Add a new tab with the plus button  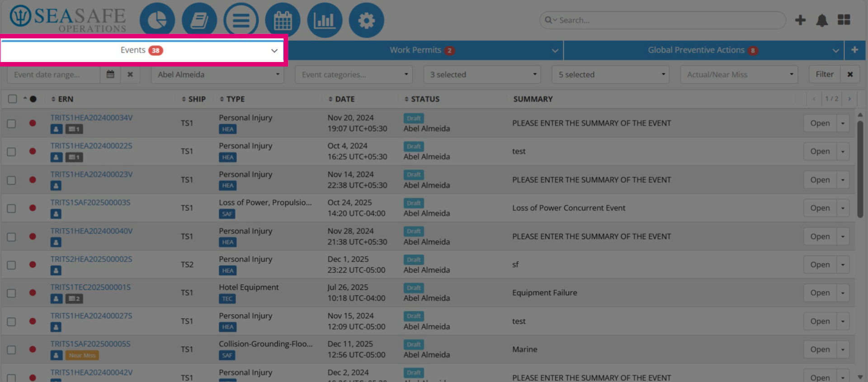pyautogui.click(x=854, y=50)
